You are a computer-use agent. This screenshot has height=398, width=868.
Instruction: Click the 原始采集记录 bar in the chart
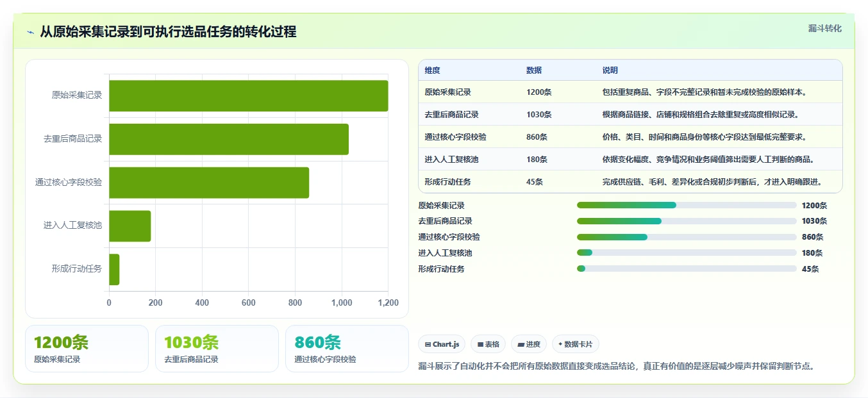click(248, 95)
